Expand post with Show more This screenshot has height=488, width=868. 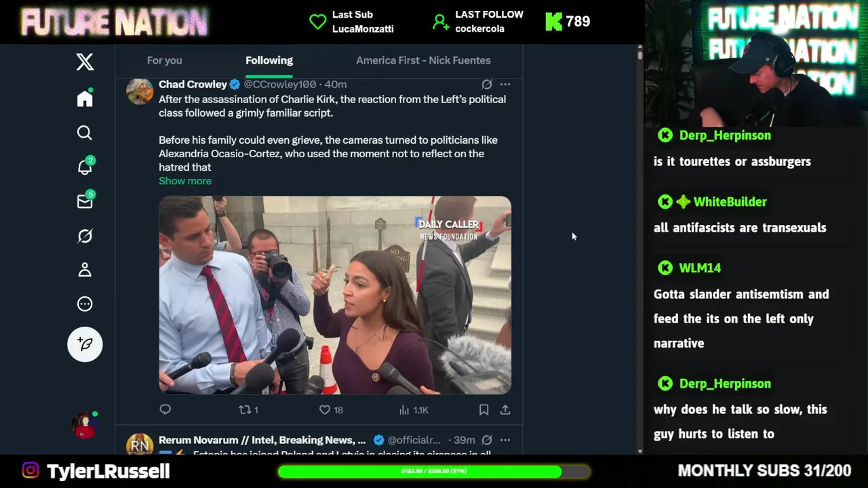click(x=185, y=181)
